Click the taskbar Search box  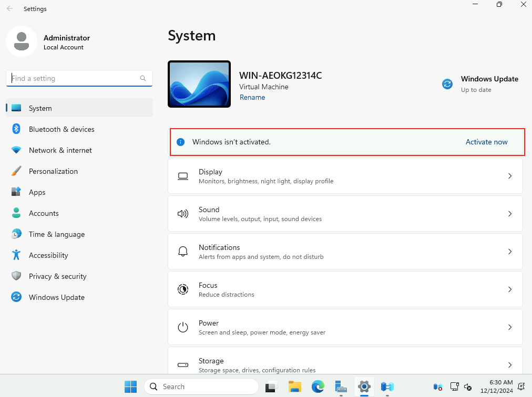[201, 386]
